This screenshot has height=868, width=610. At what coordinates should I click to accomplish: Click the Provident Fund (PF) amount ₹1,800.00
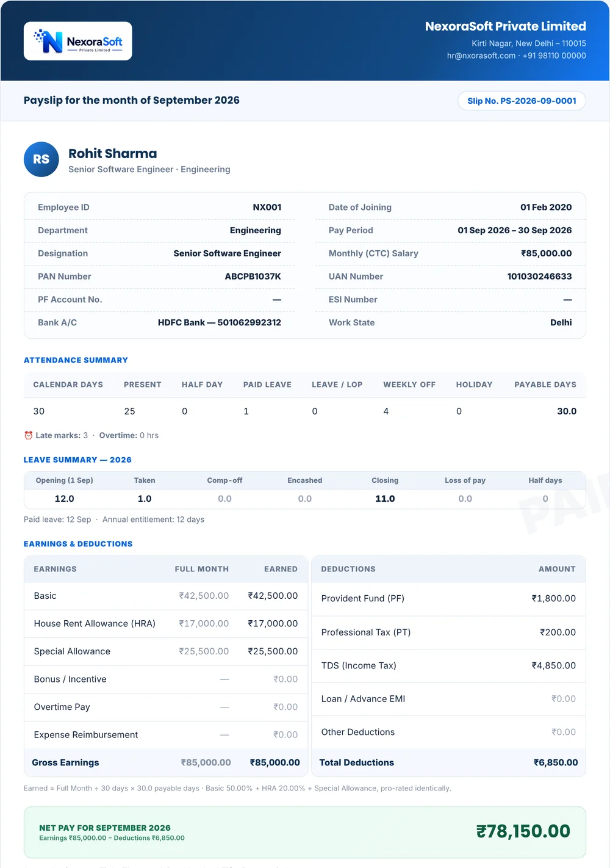pos(554,598)
